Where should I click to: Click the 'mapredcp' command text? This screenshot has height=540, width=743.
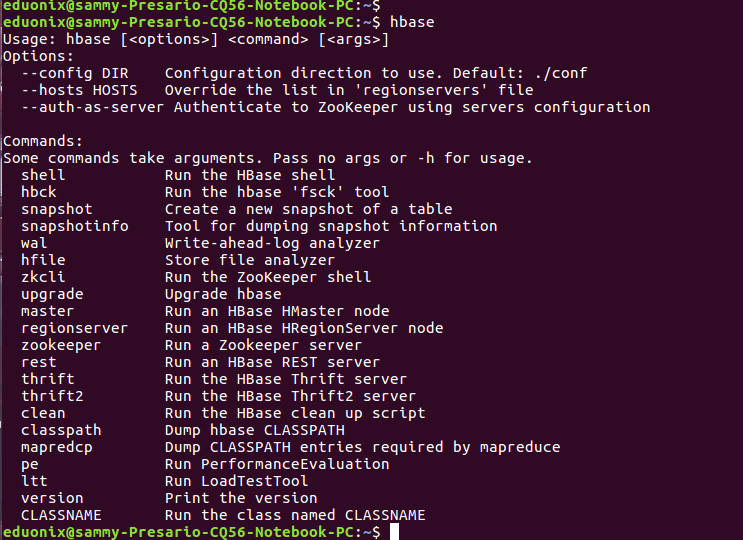tap(57, 448)
